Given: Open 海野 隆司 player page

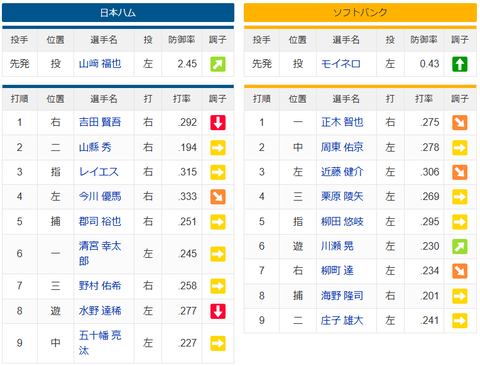Looking at the screenshot, I should pos(342,295).
